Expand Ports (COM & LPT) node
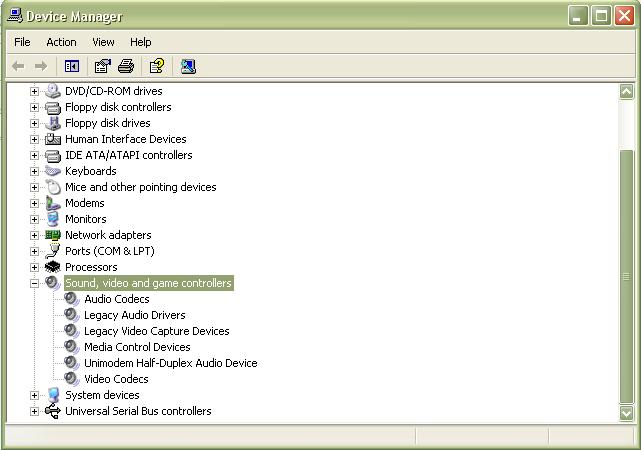This screenshot has width=641, height=450. click(x=34, y=251)
